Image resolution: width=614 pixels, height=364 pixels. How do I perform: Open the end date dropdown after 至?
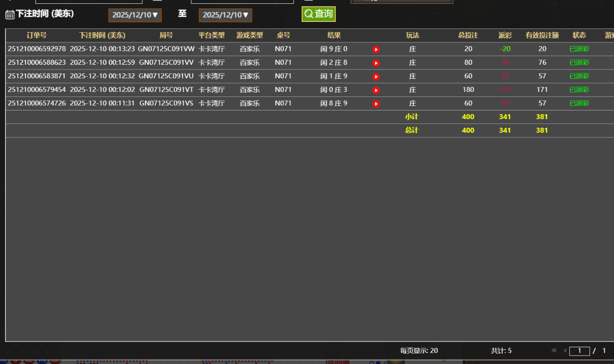tap(226, 15)
